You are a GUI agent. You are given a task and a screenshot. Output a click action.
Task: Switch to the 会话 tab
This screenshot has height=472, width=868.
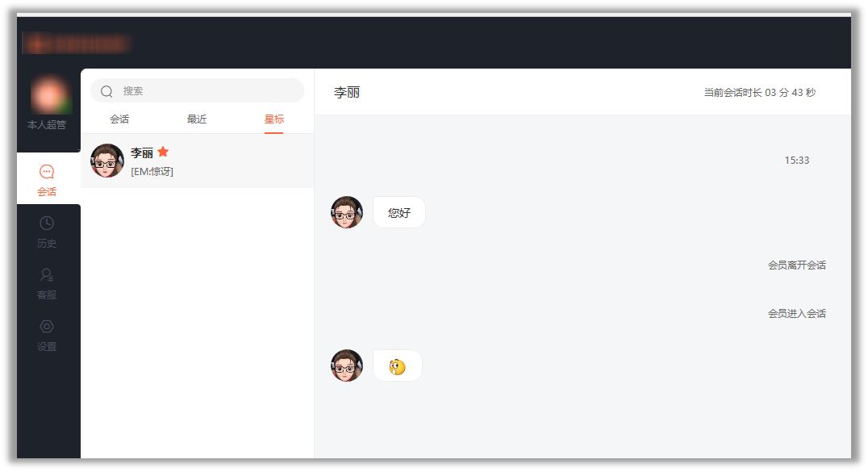point(119,119)
